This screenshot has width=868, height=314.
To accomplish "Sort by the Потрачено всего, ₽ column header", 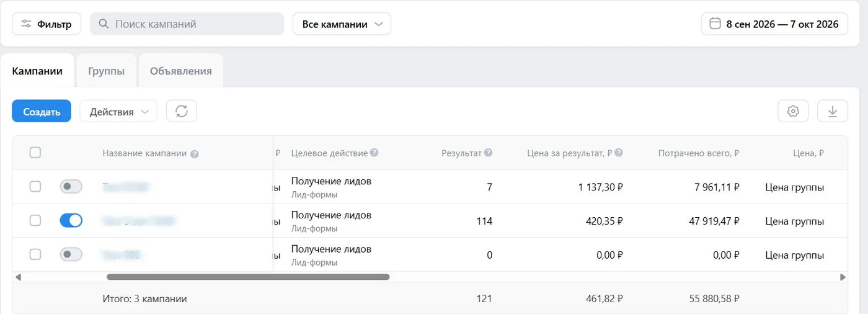I will tap(699, 153).
